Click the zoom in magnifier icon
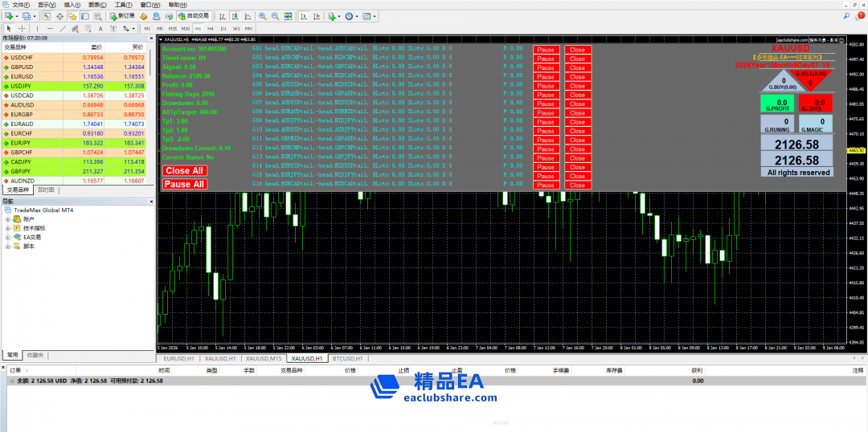868x432 pixels. (x=263, y=16)
